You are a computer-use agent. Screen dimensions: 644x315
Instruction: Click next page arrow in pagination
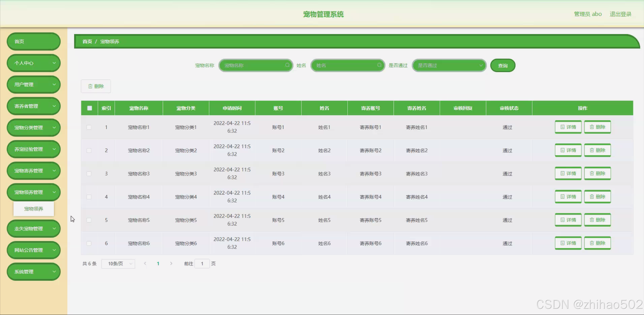point(171,263)
